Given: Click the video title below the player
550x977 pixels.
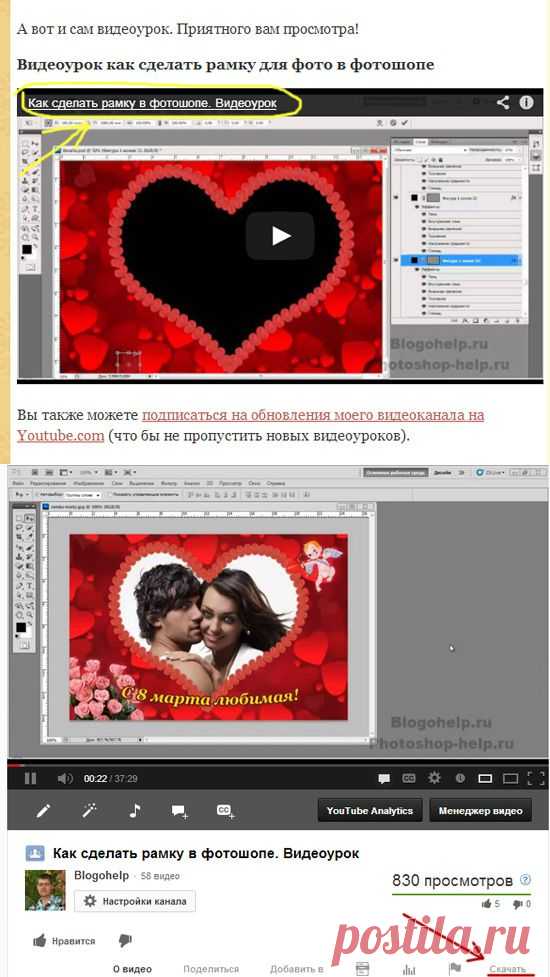Looking at the screenshot, I should point(206,854).
